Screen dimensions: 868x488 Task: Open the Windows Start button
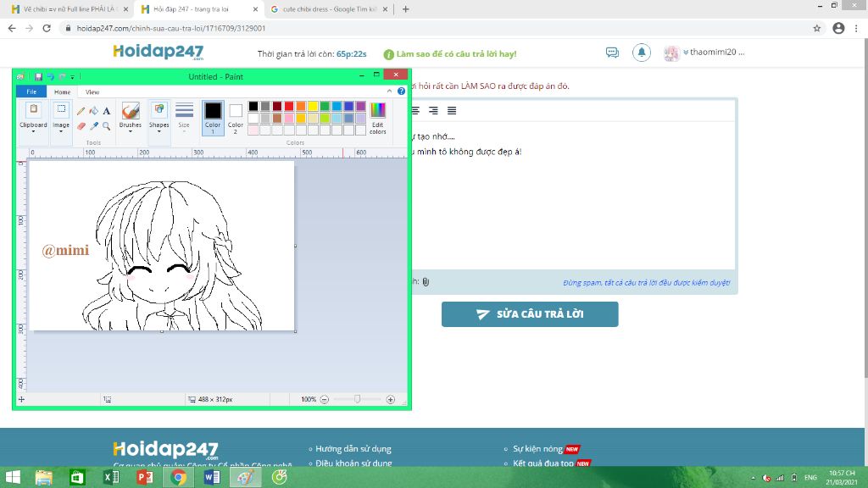13,477
